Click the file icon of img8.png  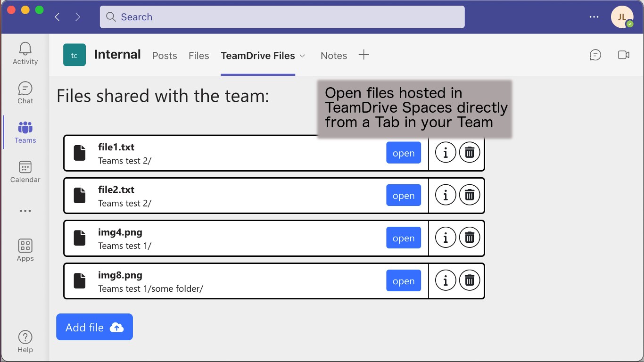80,280
